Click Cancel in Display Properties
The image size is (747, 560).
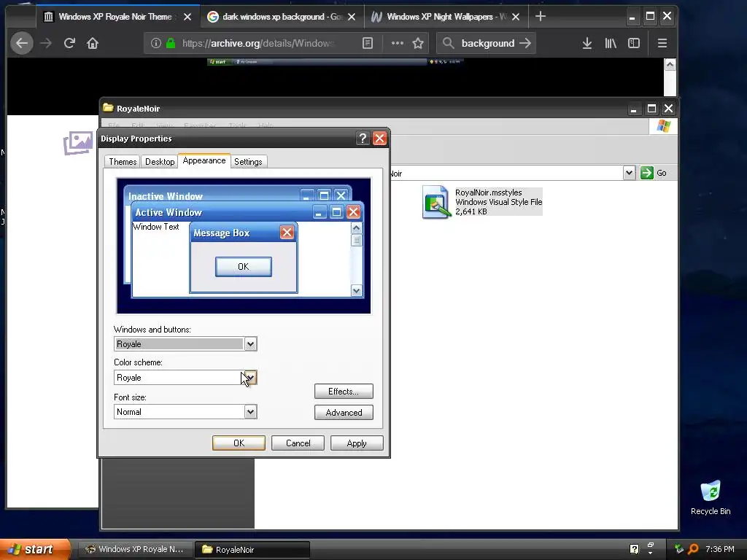coord(298,443)
